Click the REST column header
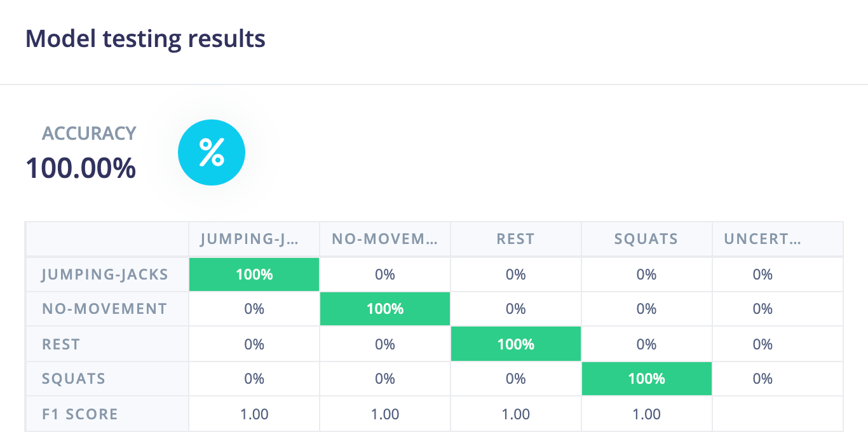This screenshot has height=446, width=868. click(x=515, y=240)
